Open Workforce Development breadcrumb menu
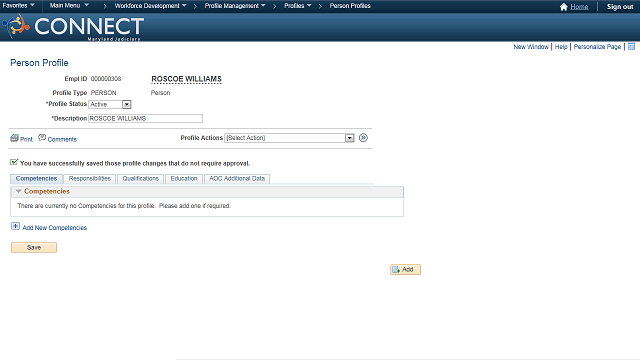The height and width of the screenshot is (360, 640). click(x=150, y=6)
